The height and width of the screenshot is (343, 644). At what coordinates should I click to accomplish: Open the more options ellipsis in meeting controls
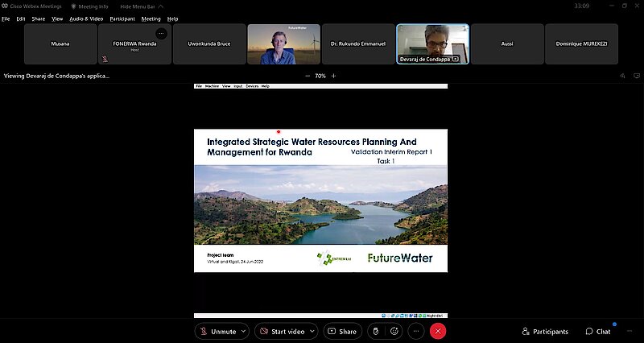pos(416,331)
